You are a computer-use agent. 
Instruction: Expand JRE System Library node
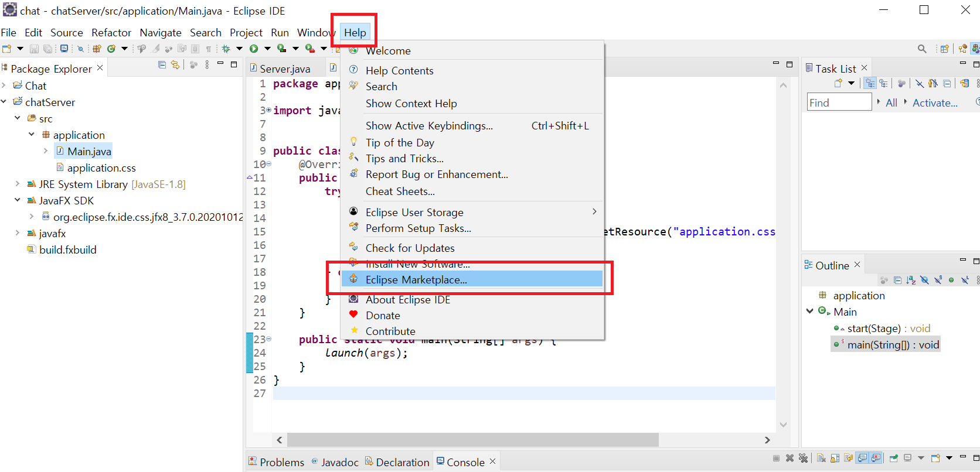pos(18,184)
